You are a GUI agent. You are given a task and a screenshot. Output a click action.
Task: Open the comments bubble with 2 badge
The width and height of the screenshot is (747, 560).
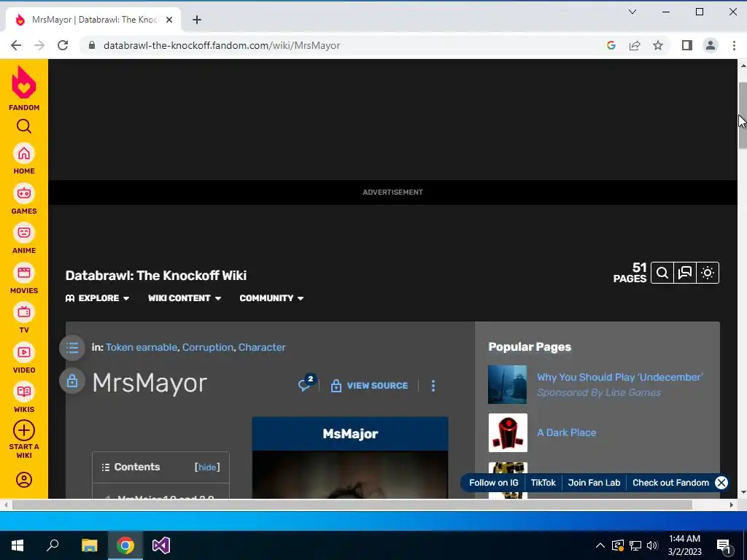tap(306, 384)
